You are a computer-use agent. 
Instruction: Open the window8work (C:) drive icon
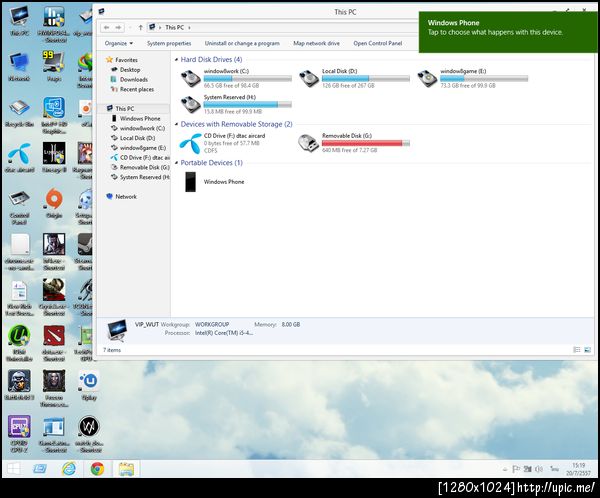point(190,78)
